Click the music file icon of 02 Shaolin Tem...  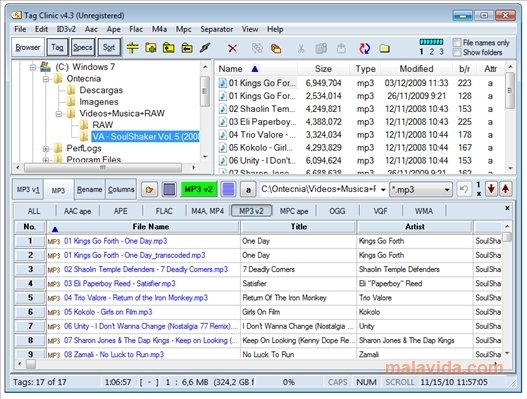tap(222, 109)
